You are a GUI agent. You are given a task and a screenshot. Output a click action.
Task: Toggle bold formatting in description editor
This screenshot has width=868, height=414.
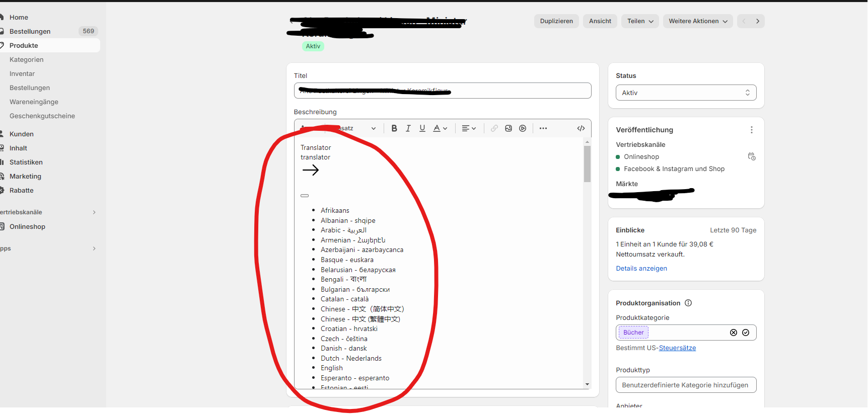[x=394, y=128]
